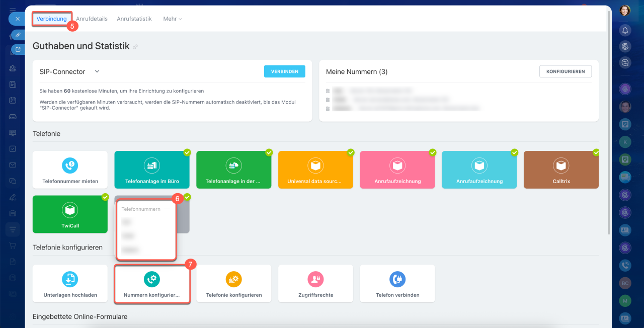This screenshot has width=644, height=328.
Task: Click the checkmark badge on Calltrix tile
Action: pyautogui.click(x=596, y=152)
